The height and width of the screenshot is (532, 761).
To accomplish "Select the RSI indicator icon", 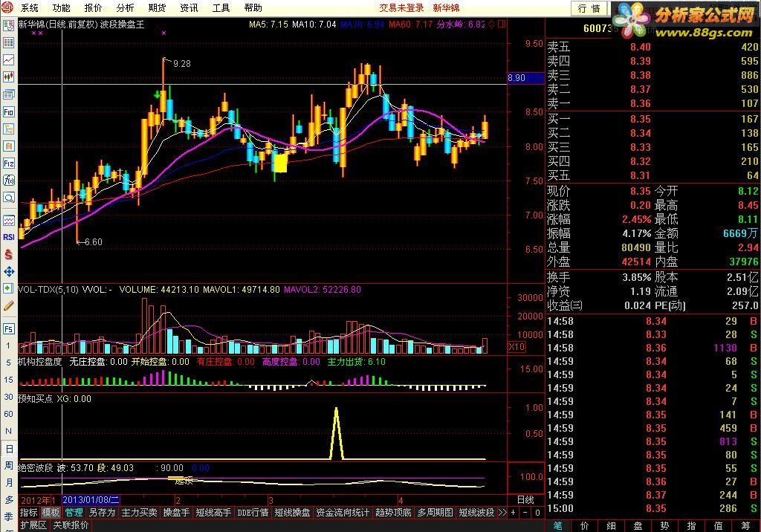I will coord(8,237).
